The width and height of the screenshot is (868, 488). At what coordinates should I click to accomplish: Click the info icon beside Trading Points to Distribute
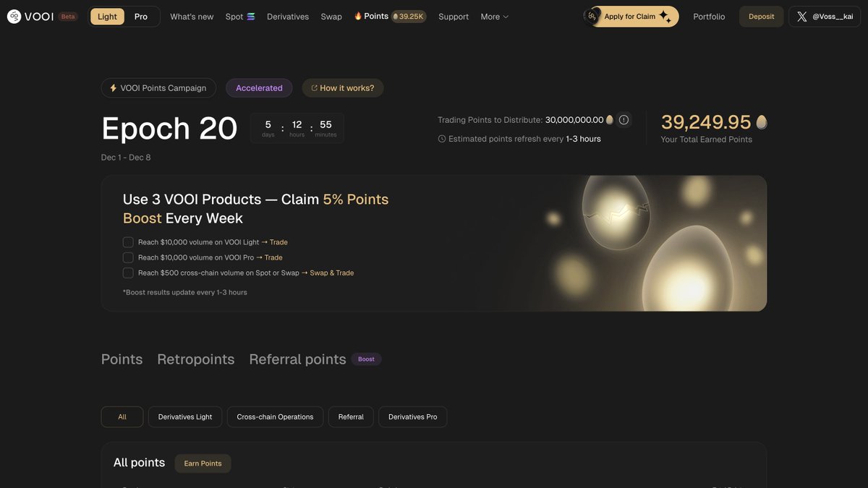pyautogui.click(x=624, y=120)
